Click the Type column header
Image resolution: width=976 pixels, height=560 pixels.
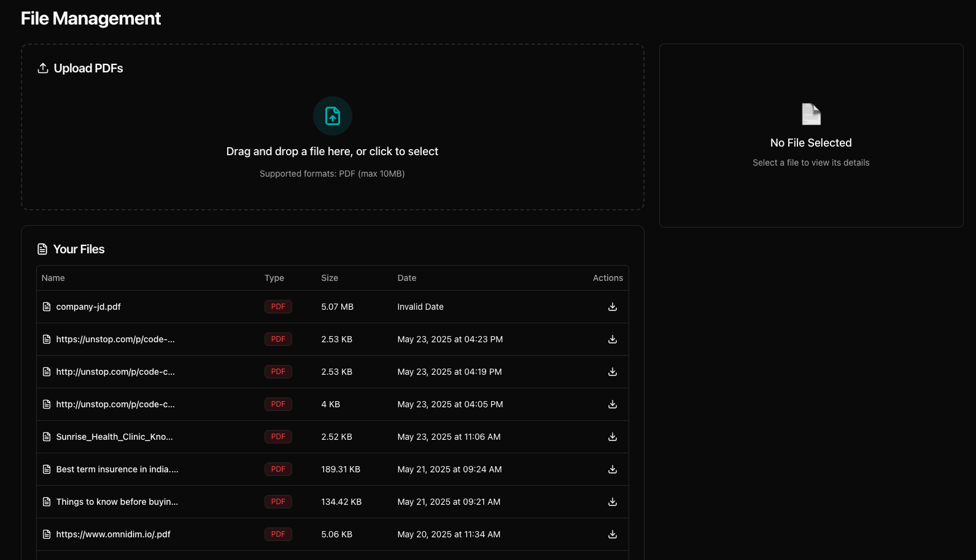[x=274, y=278]
